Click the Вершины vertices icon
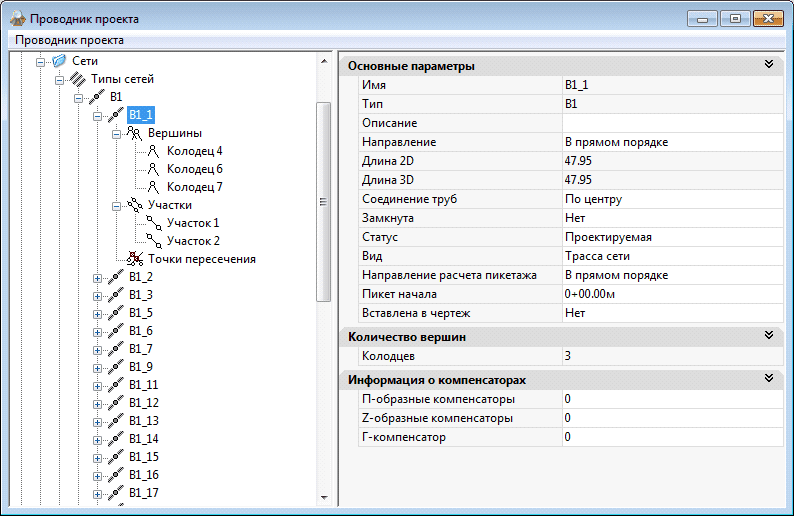 pos(135,133)
